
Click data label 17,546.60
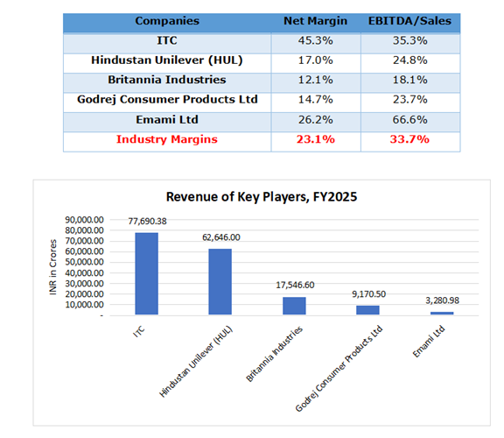pyautogui.click(x=295, y=285)
